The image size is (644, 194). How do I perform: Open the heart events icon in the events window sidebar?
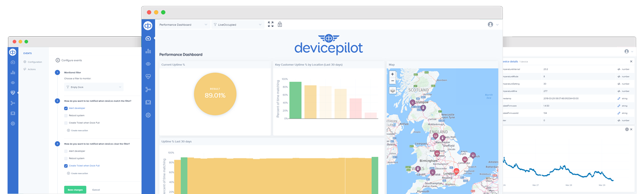13,93
